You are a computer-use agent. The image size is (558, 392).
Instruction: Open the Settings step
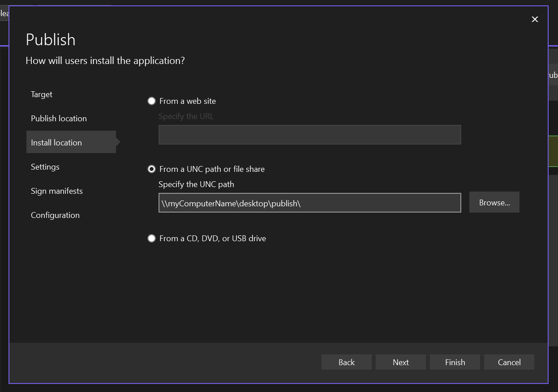pos(45,166)
